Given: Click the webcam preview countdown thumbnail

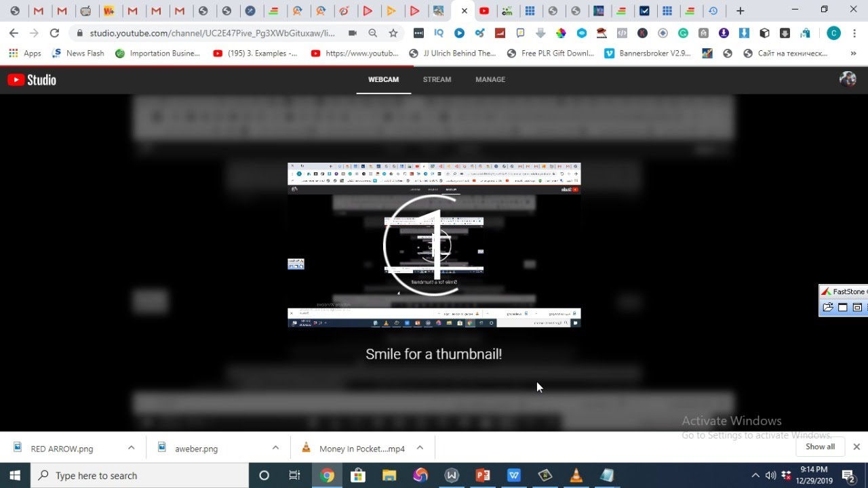Looking at the screenshot, I should [434, 245].
